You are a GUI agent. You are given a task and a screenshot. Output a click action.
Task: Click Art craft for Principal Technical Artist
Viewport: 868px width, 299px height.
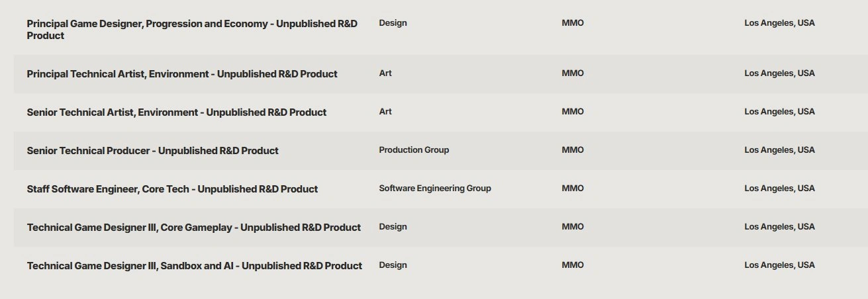(385, 73)
